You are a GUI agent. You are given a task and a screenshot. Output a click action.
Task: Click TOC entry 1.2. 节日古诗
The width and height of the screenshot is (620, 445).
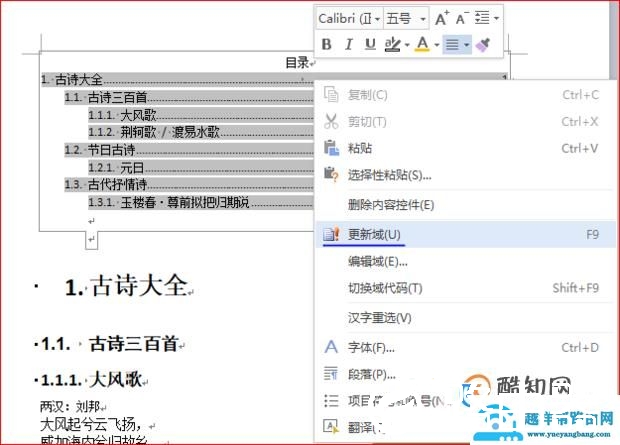(x=189, y=150)
